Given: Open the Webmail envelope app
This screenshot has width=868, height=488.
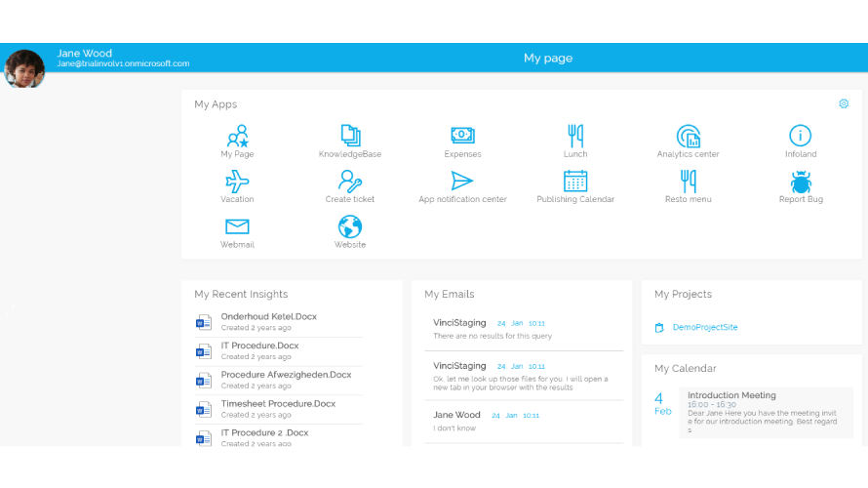Looking at the screenshot, I should [x=238, y=226].
